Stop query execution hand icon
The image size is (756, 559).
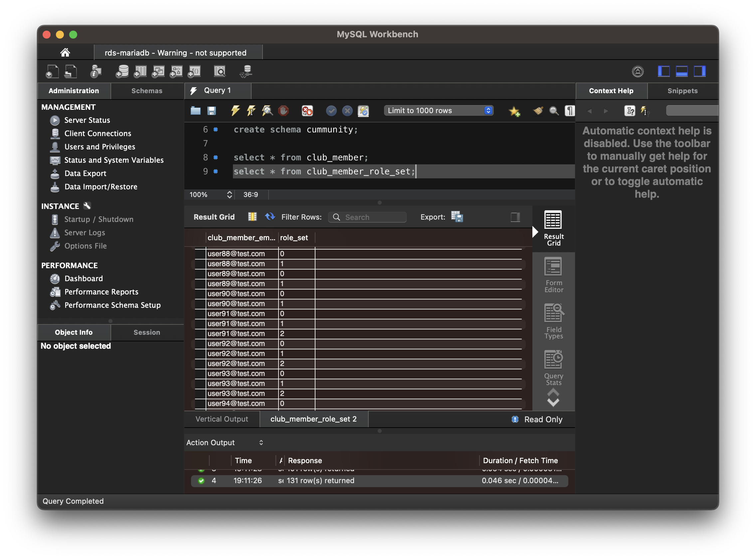tap(283, 111)
